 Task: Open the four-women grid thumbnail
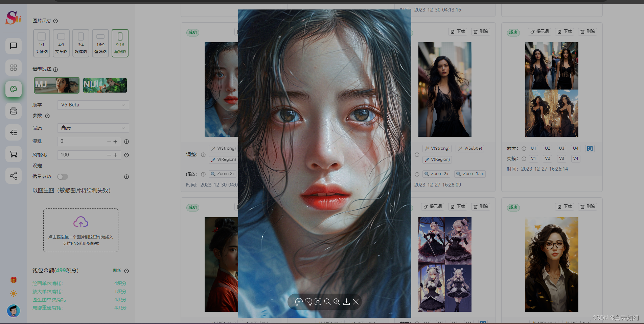pyautogui.click(x=552, y=90)
